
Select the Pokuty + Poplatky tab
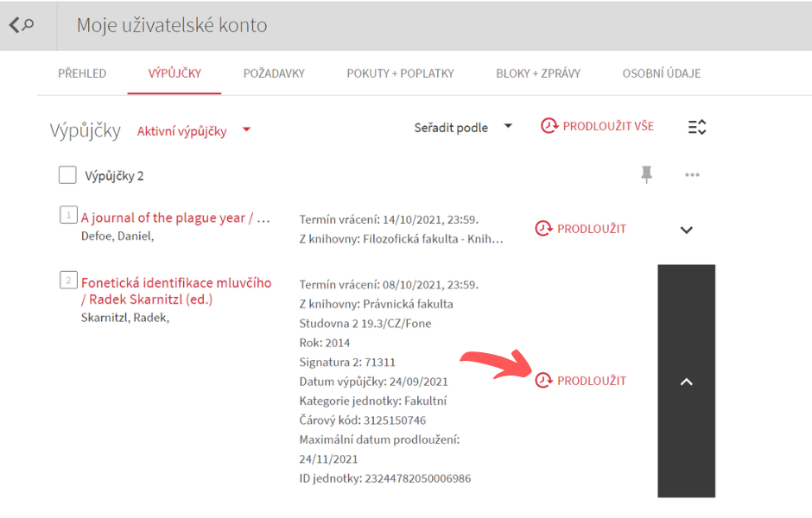click(400, 73)
